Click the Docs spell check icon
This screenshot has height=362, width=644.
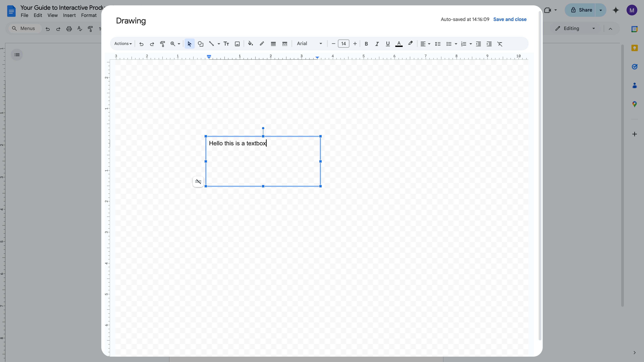(80, 29)
